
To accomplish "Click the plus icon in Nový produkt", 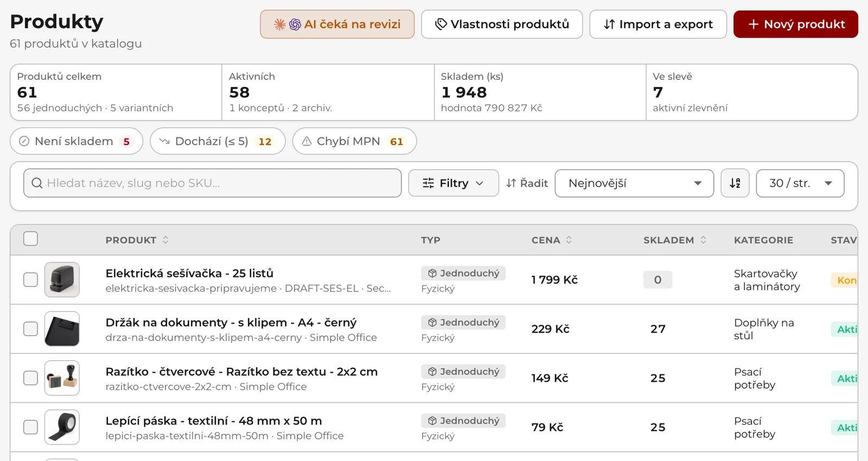I will [x=754, y=24].
